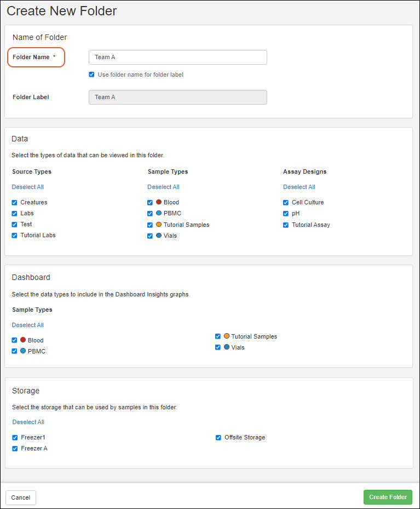Click Deselect All under Source Types
420x509 pixels.
28,187
